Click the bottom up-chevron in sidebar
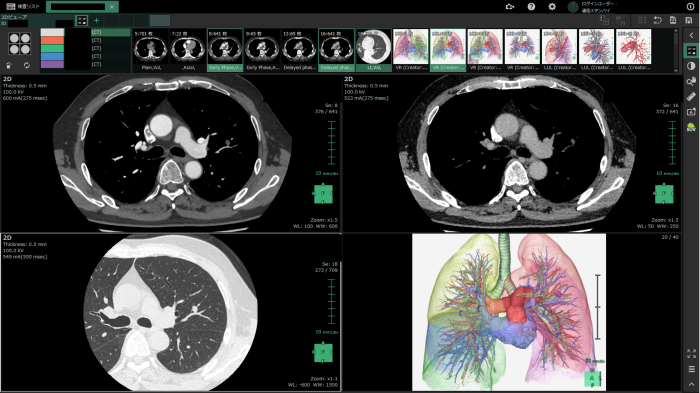Viewport: 700px width, 393px height. coord(692,384)
